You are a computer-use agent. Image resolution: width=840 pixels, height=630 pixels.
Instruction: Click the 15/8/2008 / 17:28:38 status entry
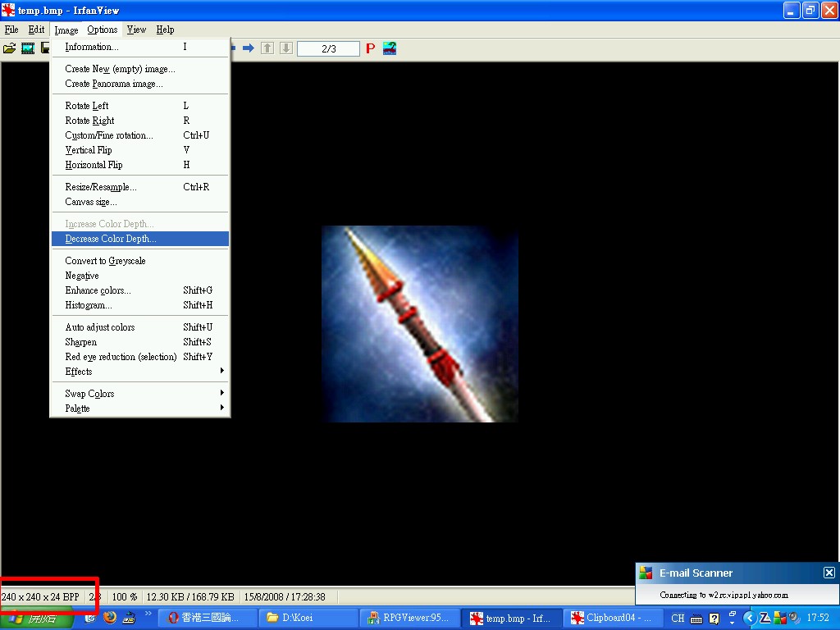(x=285, y=597)
